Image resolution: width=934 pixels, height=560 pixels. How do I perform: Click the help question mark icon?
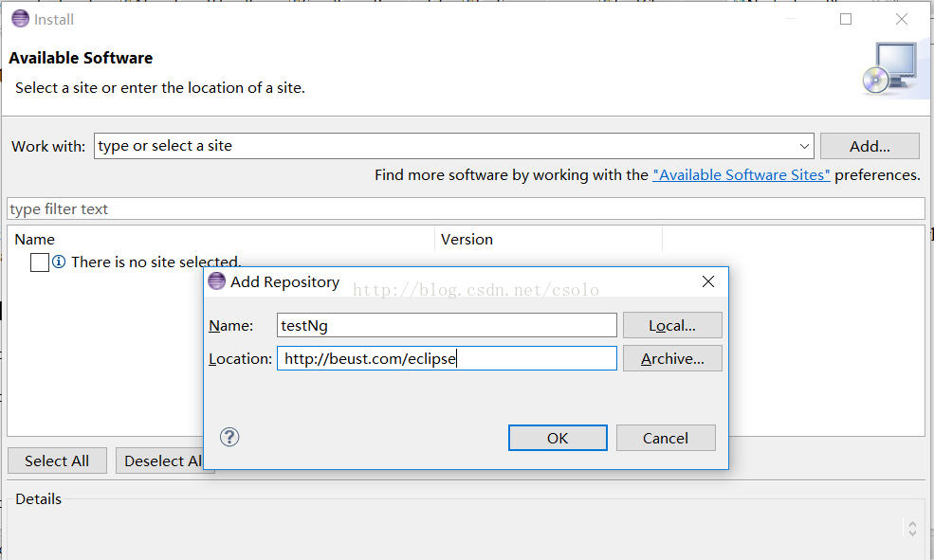click(x=229, y=438)
